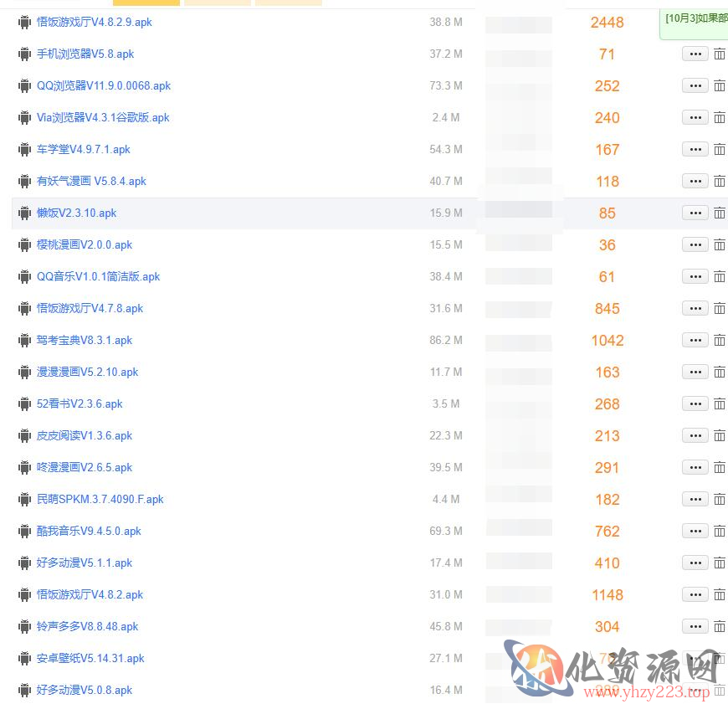This screenshot has height=704, width=728.
Task: Delete 驾考宝典V8.3.1.apk with trash icon
Action: [719, 341]
